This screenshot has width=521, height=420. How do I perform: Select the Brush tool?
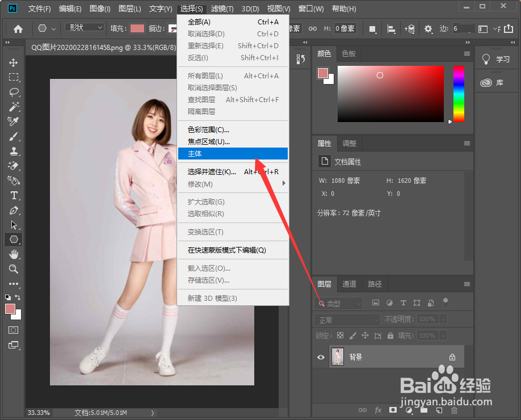pyautogui.click(x=14, y=136)
